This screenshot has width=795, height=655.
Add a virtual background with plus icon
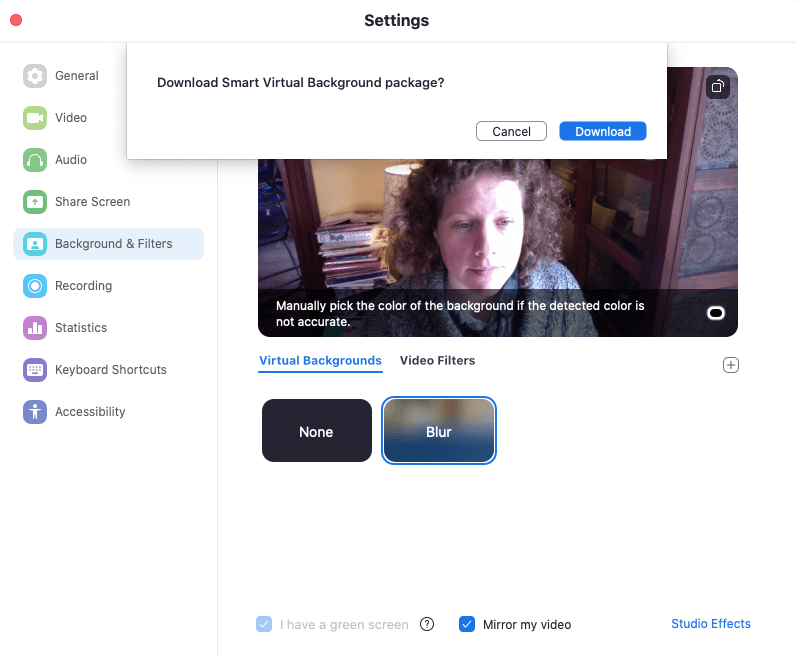[730, 365]
